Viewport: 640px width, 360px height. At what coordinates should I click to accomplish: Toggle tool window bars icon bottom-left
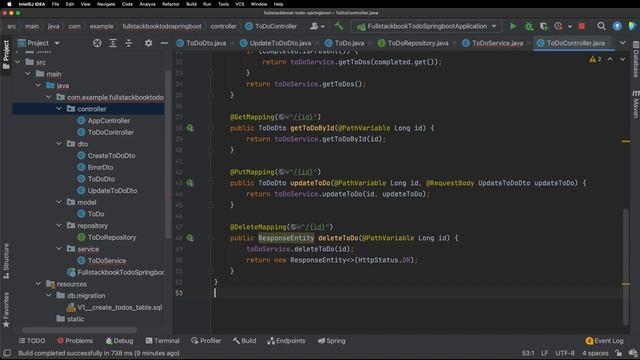7,353
